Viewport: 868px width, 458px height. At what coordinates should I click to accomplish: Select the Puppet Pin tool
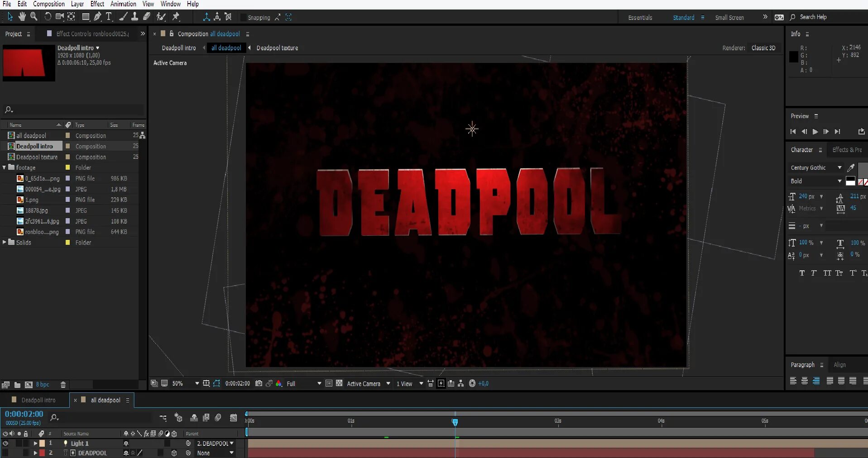pyautogui.click(x=176, y=17)
